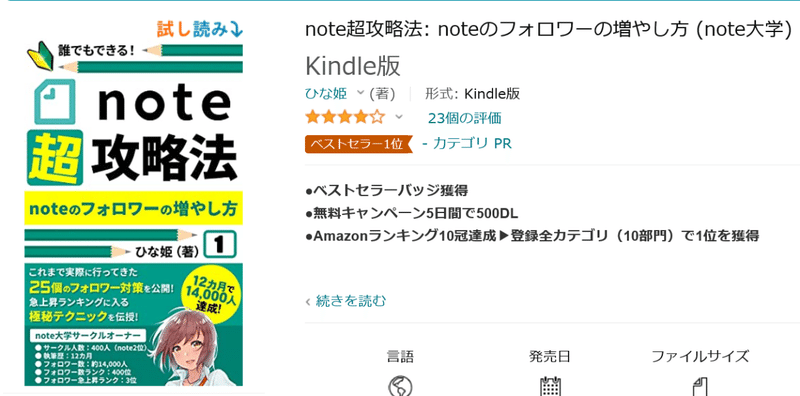This screenshot has width=800, height=396.
Task: Click the beginner mark leaf icon on cover
Action: point(40,55)
